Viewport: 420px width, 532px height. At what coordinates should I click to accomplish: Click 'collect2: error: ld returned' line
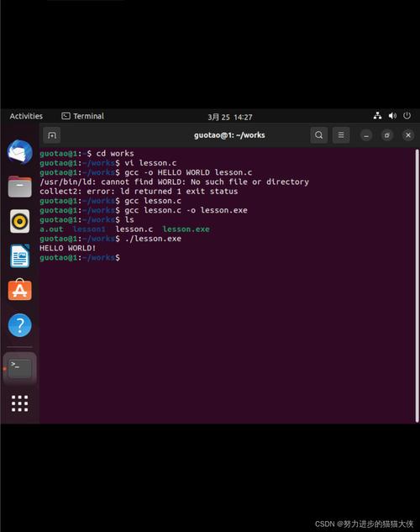click(x=139, y=192)
